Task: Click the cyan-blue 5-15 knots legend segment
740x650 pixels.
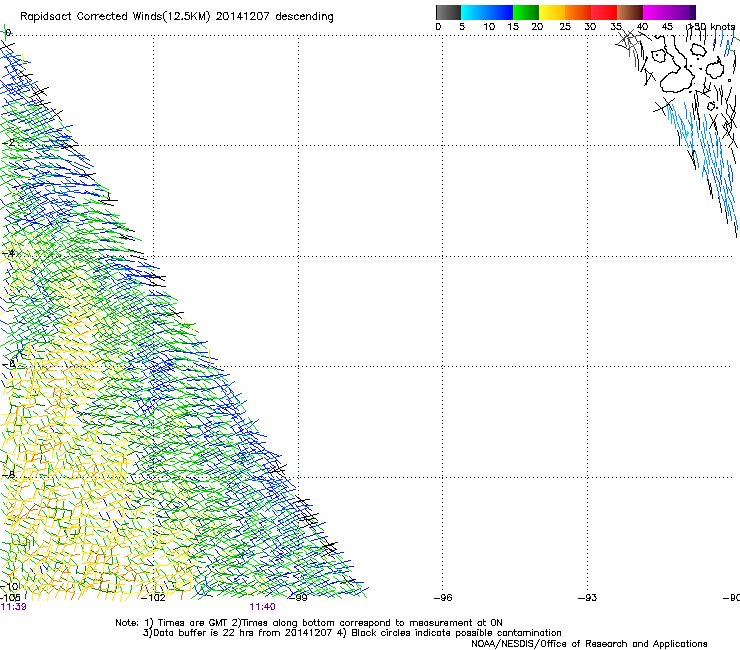Action: pyautogui.click(x=487, y=12)
